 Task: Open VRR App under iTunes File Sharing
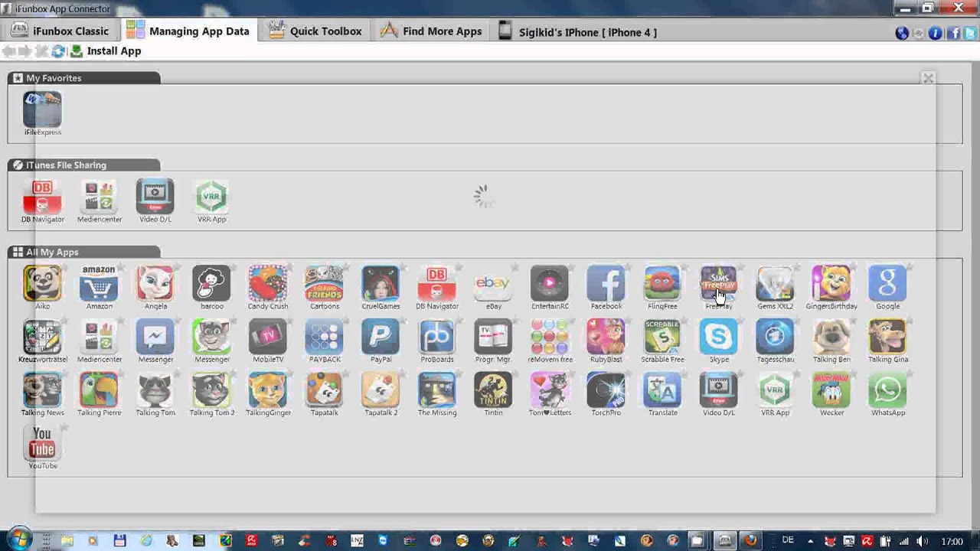click(211, 197)
